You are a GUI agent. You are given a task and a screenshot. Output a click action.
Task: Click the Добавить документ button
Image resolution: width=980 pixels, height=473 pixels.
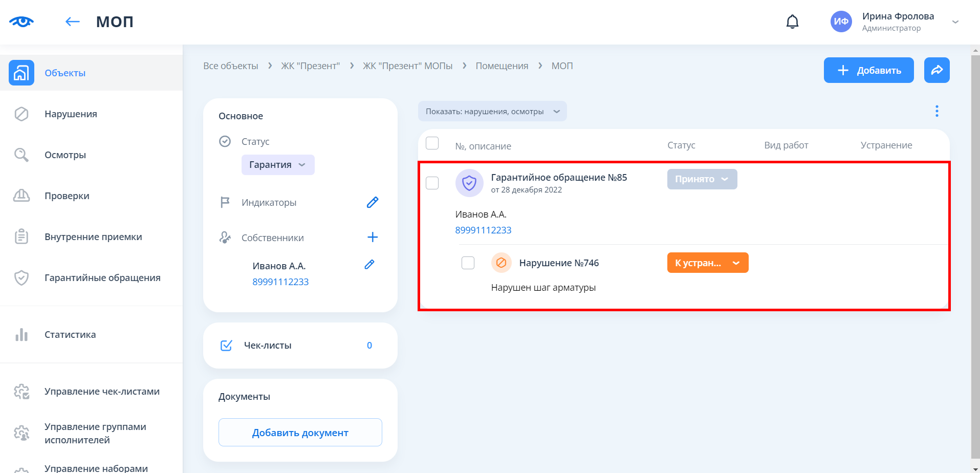click(300, 433)
